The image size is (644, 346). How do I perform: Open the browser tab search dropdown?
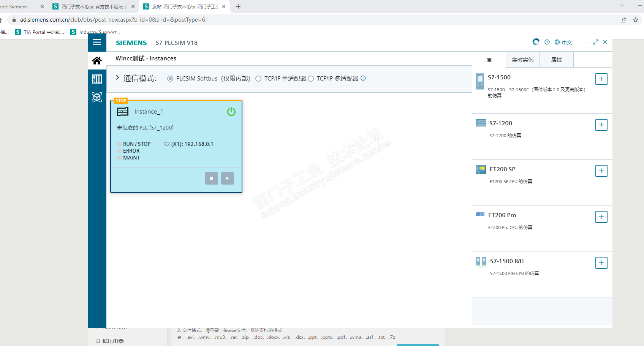622,6
